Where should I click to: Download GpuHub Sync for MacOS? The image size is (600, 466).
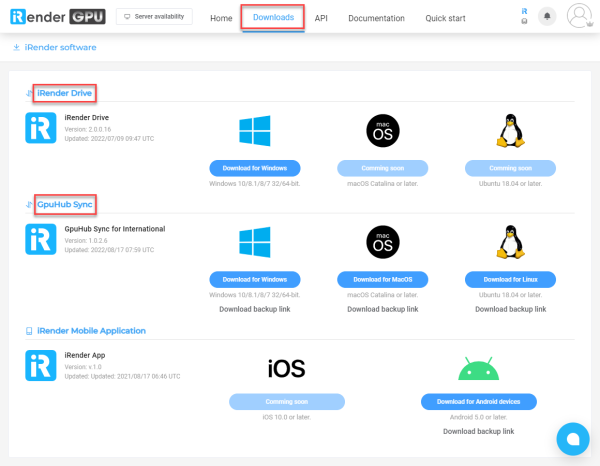pyautogui.click(x=383, y=279)
